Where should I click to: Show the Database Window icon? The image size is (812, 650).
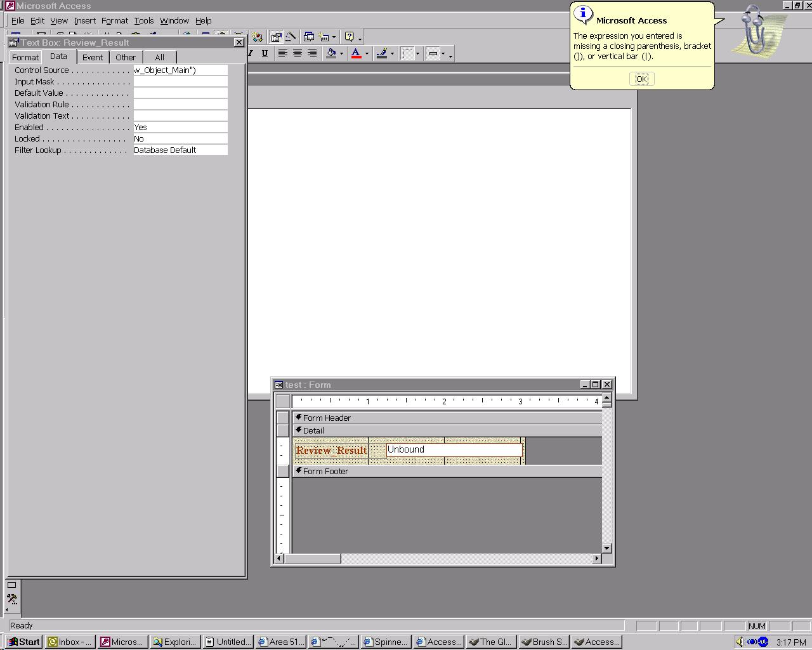coord(309,37)
